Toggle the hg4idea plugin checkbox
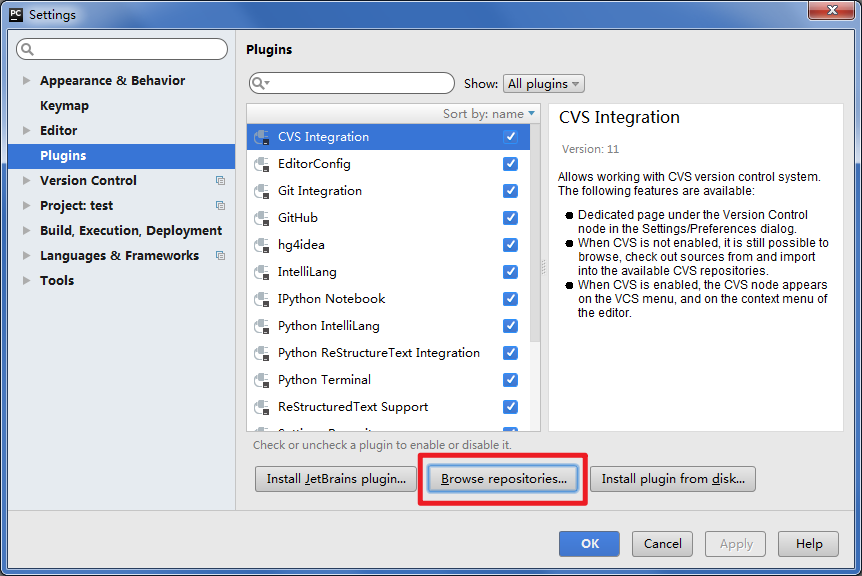 click(510, 245)
